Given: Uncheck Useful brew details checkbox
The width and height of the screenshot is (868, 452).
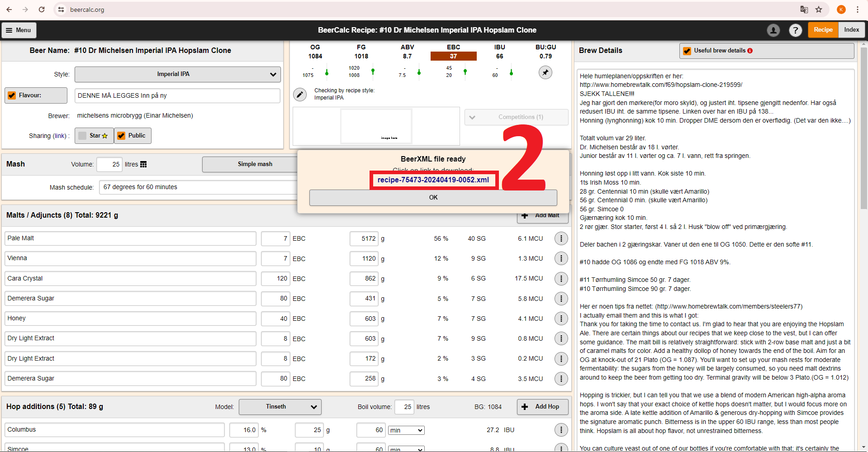Looking at the screenshot, I should coord(687,51).
